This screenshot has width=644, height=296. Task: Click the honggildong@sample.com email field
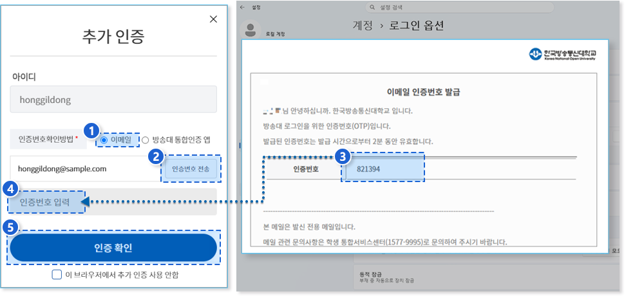coord(85,169)
